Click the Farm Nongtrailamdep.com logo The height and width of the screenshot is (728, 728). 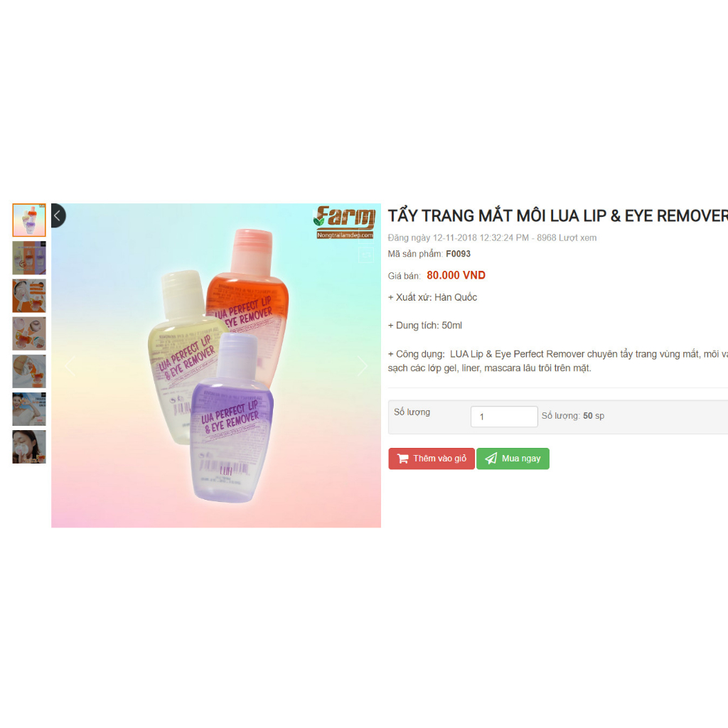click(x=345, y=223)
